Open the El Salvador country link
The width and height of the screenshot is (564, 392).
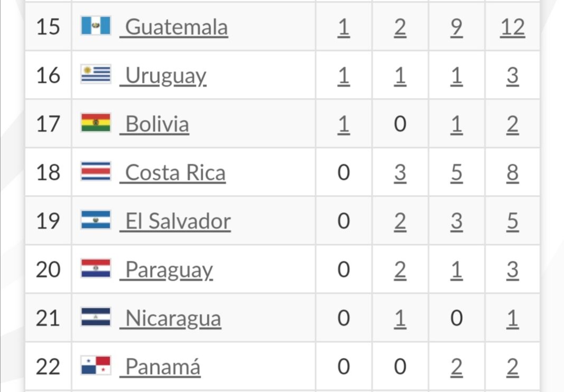(177, 222)
